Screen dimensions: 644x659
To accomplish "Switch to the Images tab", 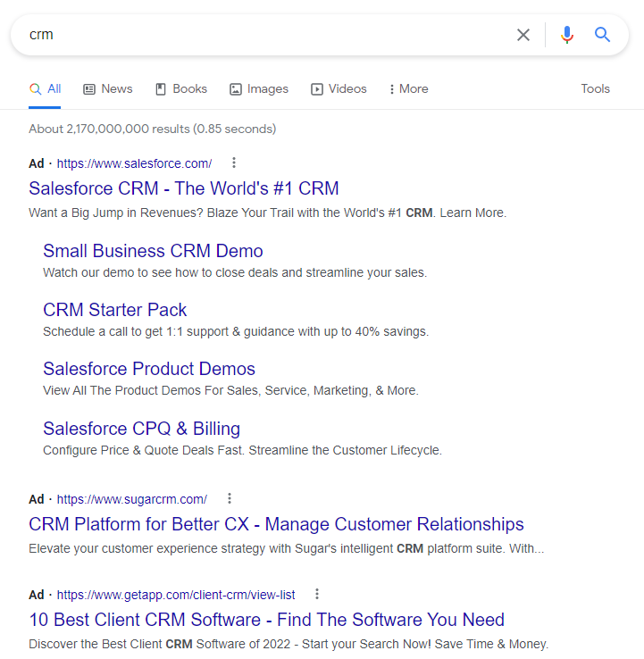I will [x=259, y=88].
